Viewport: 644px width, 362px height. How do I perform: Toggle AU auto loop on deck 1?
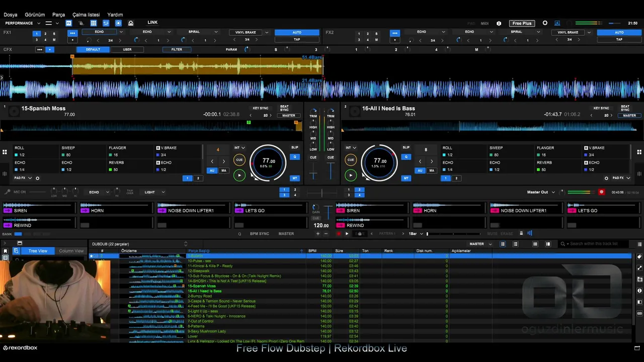pyautogui.click(x=212, y=170)
